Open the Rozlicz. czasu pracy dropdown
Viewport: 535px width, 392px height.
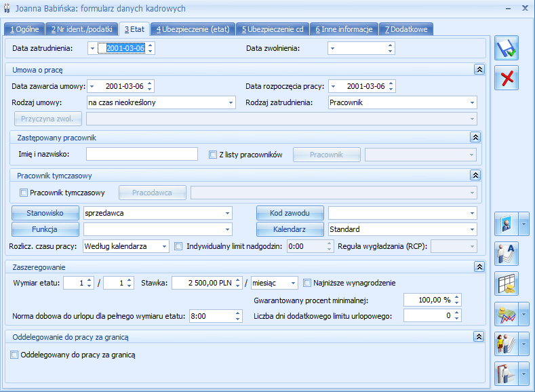click(164, 246)
